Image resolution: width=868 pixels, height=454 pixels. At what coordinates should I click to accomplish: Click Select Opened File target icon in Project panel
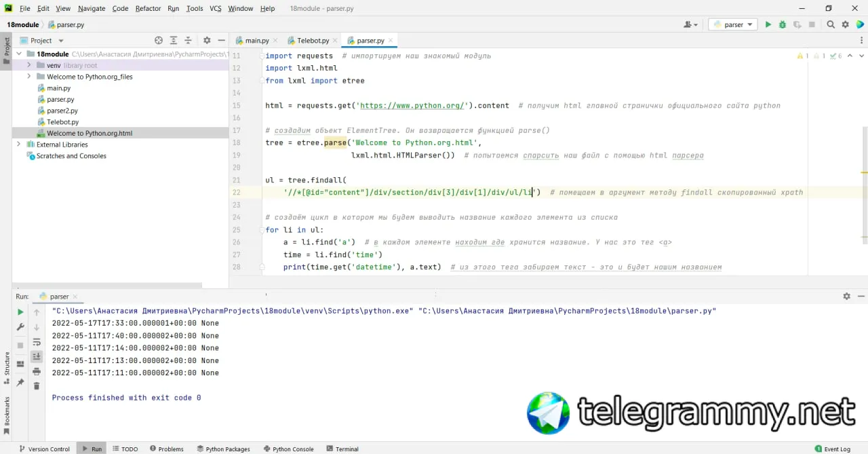click(x=159, y=41)
